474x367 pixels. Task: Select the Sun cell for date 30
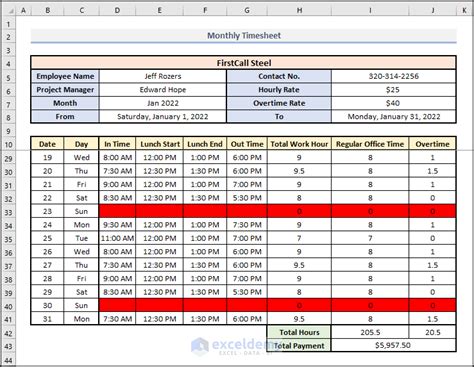pyautogui.click(x=81, y=306)
